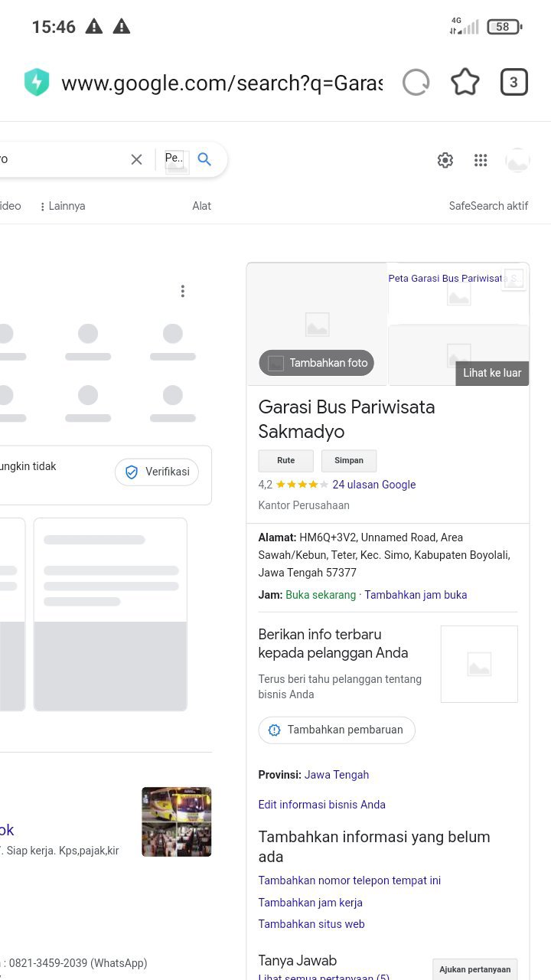Screen dimensions: 551x980
Task: Click the Verifikasi button
Action: pyautogui.click(x=157, y=472)
